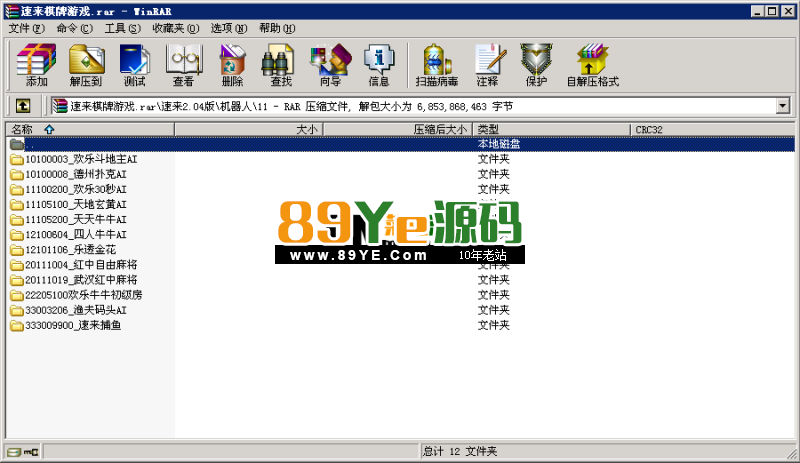Click the 文件夹 type cell of 渔夫码头AI row
The width and height of the screenshot is (800, 463).
pos(493,310)
